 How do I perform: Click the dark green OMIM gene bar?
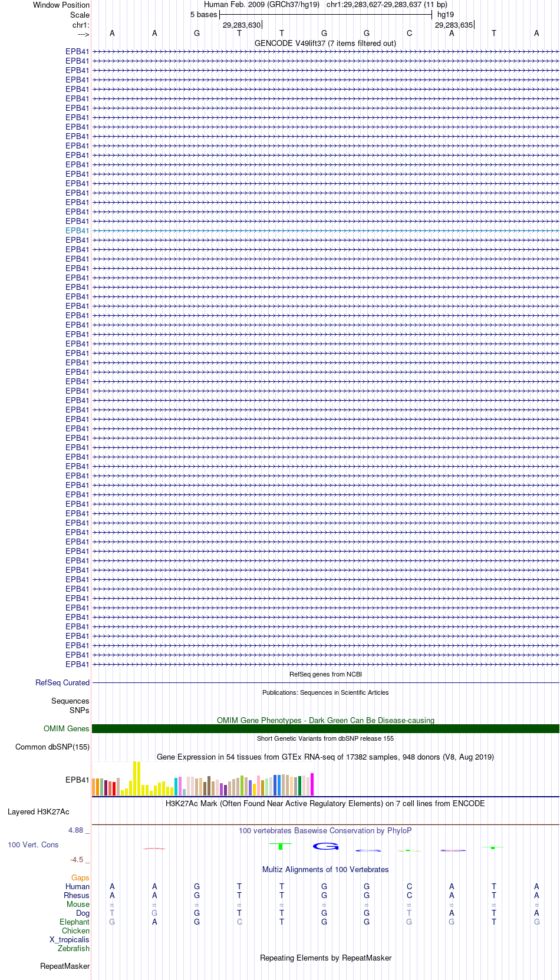pyautogui.click(x=325, y=729)
